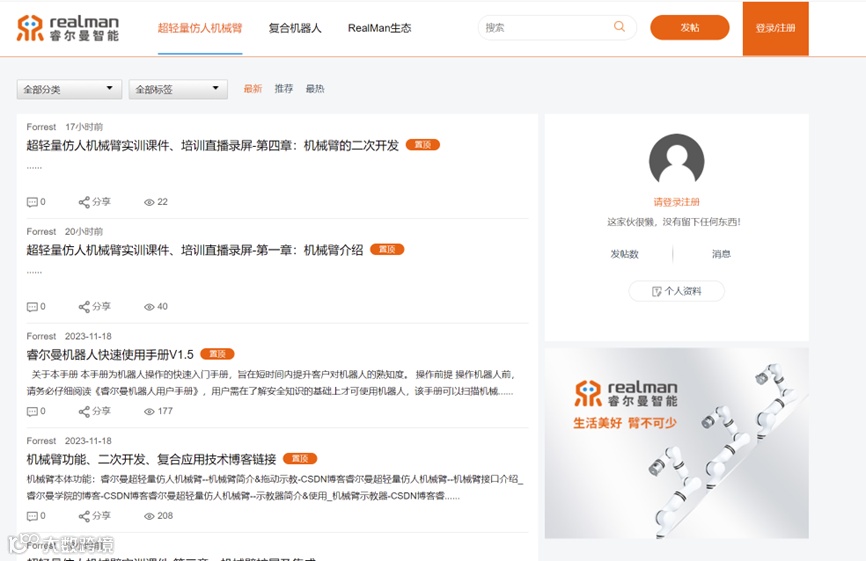
Task: Click comment icon on 技术博客链接 post
Action: point(32,516)
